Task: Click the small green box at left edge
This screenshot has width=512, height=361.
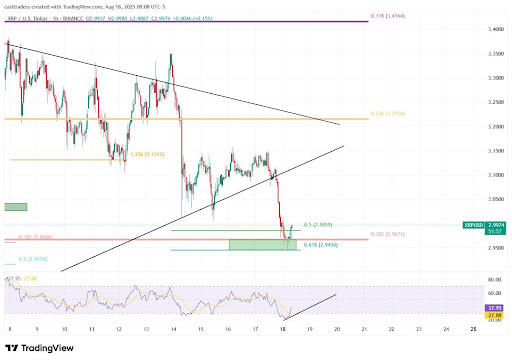Action: point(16,207)
